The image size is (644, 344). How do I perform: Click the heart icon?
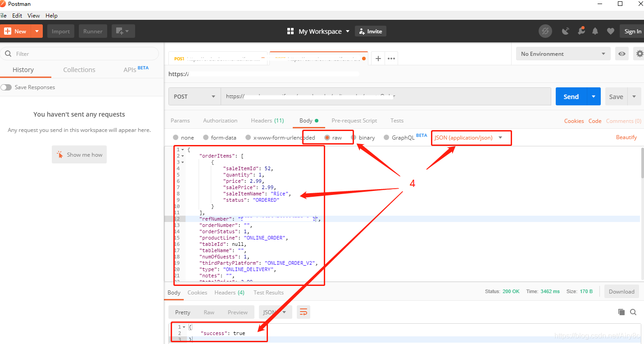[x=610, y=31]
